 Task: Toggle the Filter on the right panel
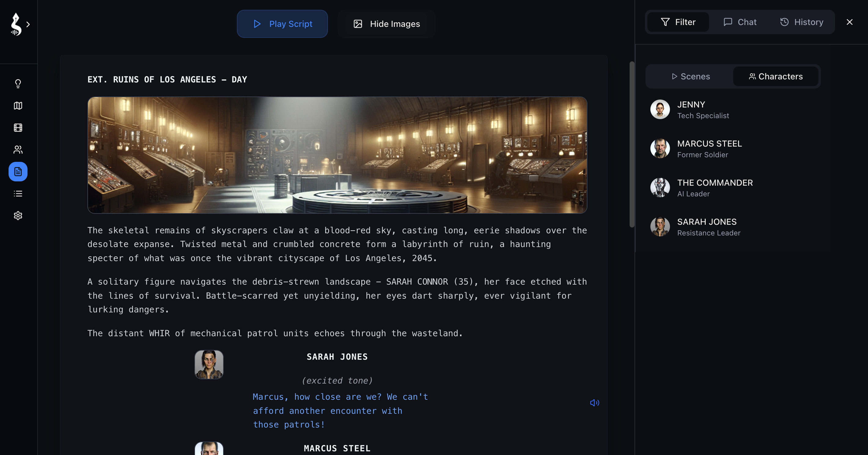click(x=678, y=22)
